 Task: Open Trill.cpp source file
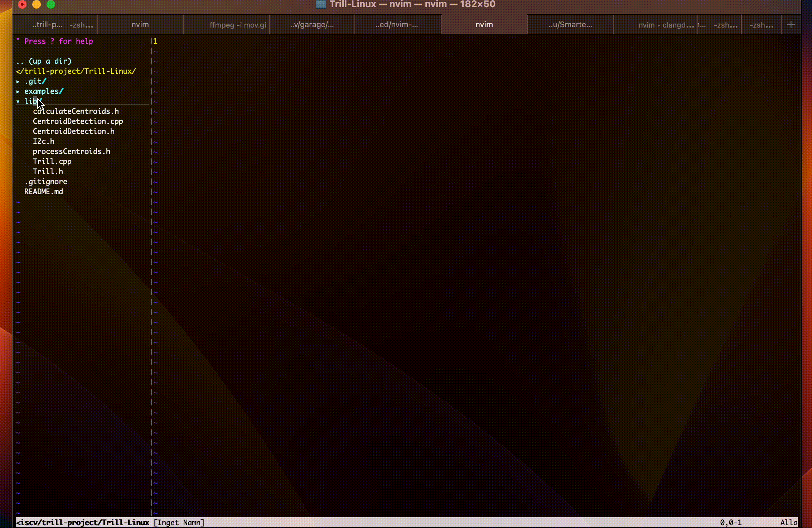click(x=52, y=162)
